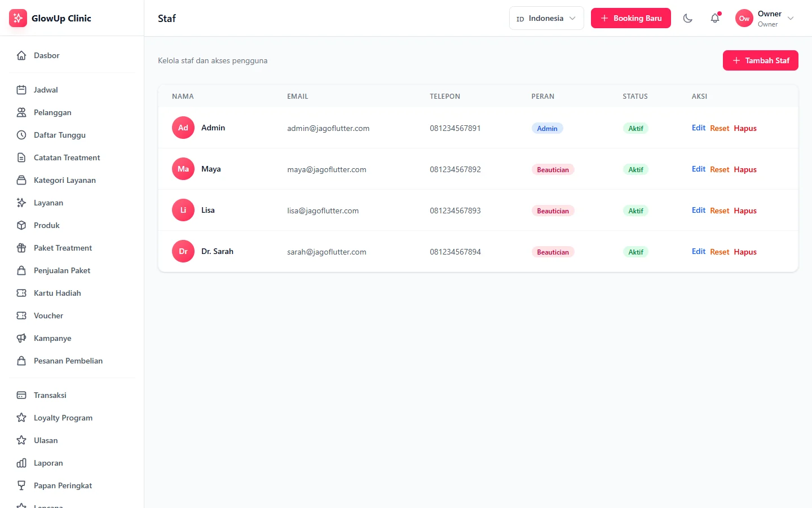Click the Layanan sparkle icon

pyautogui.click(x=21, y=203)
